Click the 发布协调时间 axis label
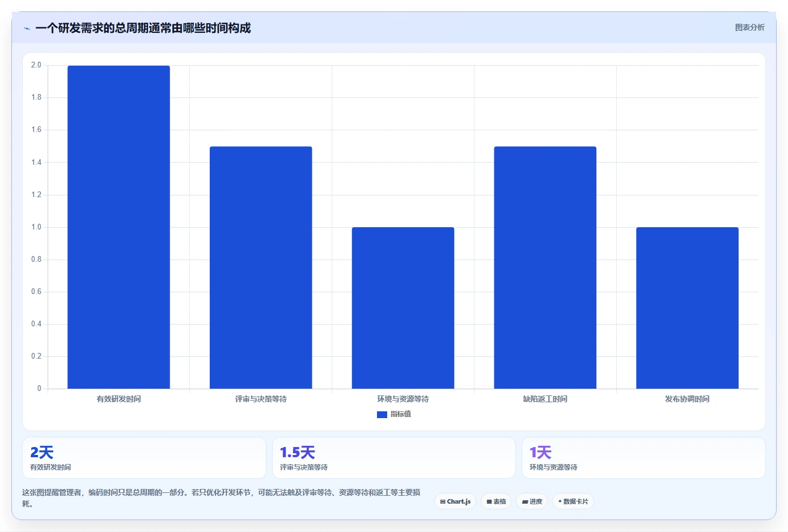Viewport: 788px width, 532px height. [687, 399]
